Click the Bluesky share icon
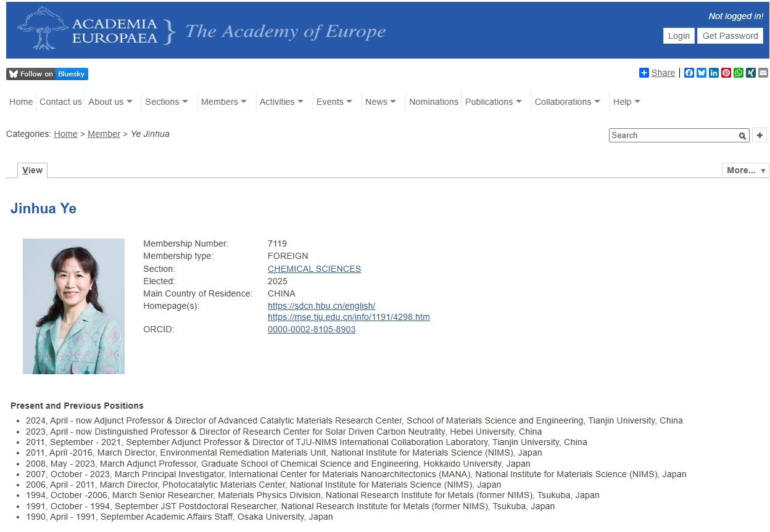Image resolution: width=770 pixels, height=532 pixels. [702, 73]
